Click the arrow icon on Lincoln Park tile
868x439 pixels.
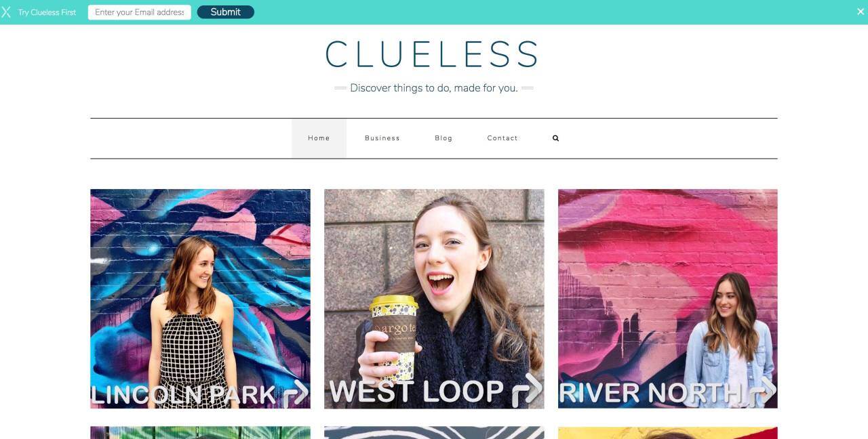coord(296,393)
